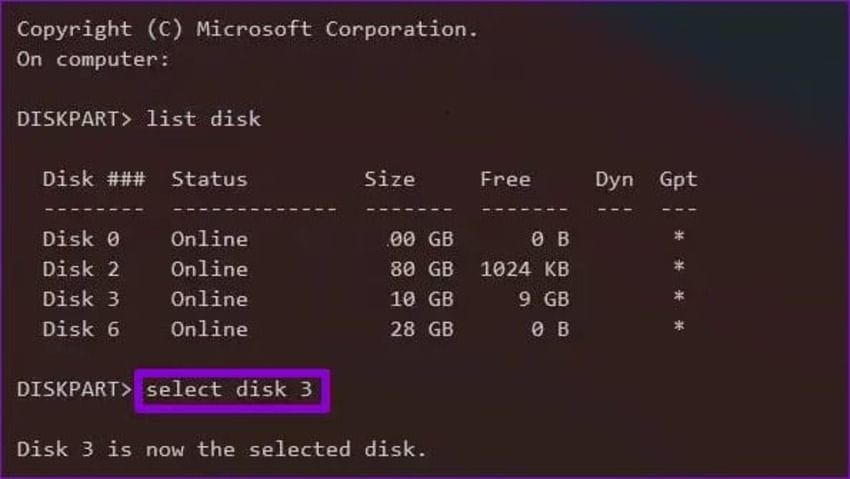Select the 'Disk 0' row label
The height and width of the screenshot is (479, 850).
pos(82,239)
